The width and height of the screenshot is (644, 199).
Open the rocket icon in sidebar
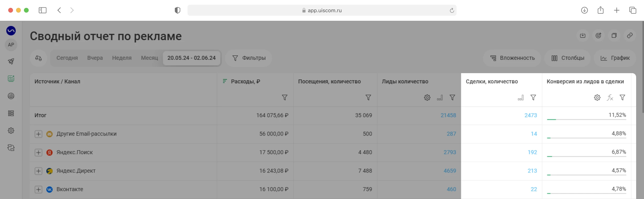click(x=11, y=61)
